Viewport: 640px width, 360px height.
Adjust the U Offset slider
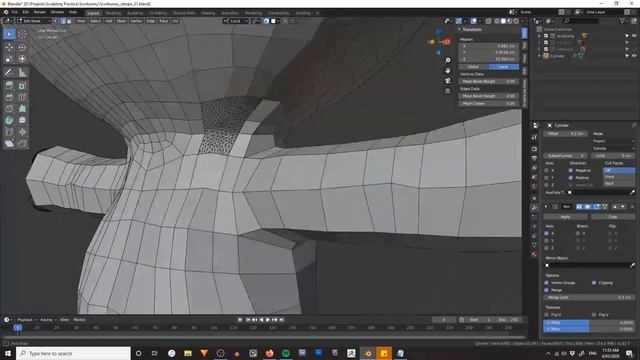[x=589, y=322]
